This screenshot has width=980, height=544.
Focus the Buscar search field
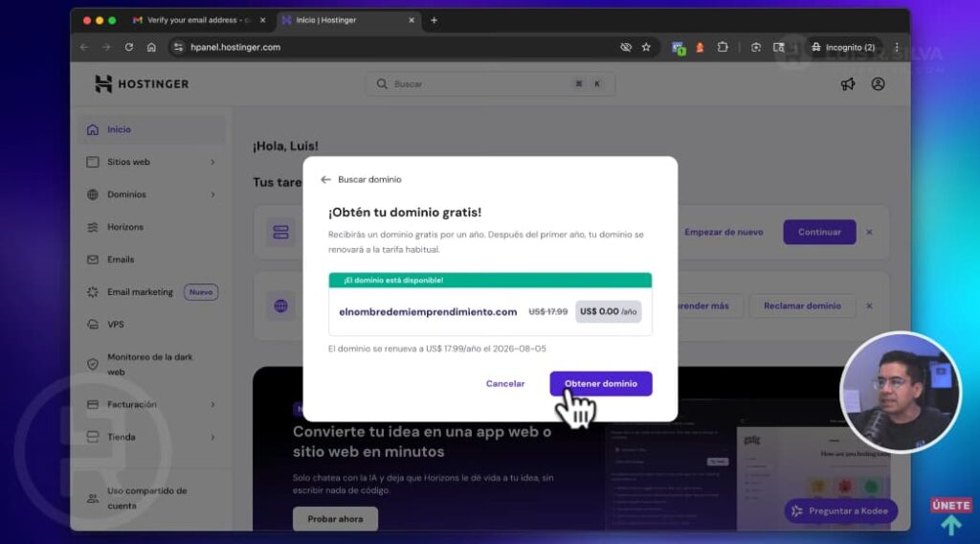click(490, 83)
